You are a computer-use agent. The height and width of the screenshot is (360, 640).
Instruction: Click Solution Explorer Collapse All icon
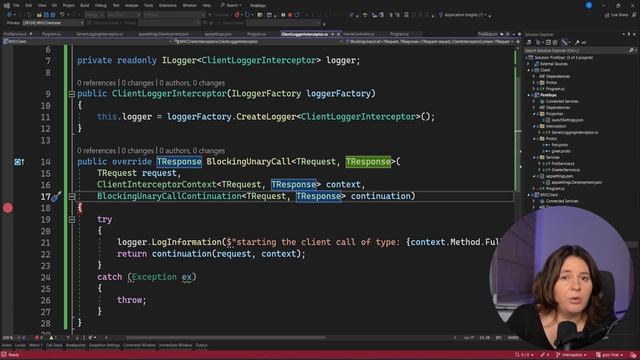(x=548, y=42)
